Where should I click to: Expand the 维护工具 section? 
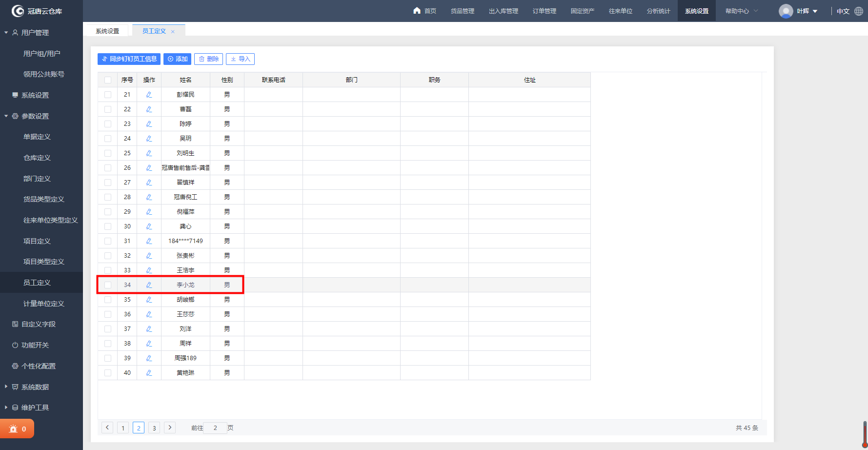(6, 407)
